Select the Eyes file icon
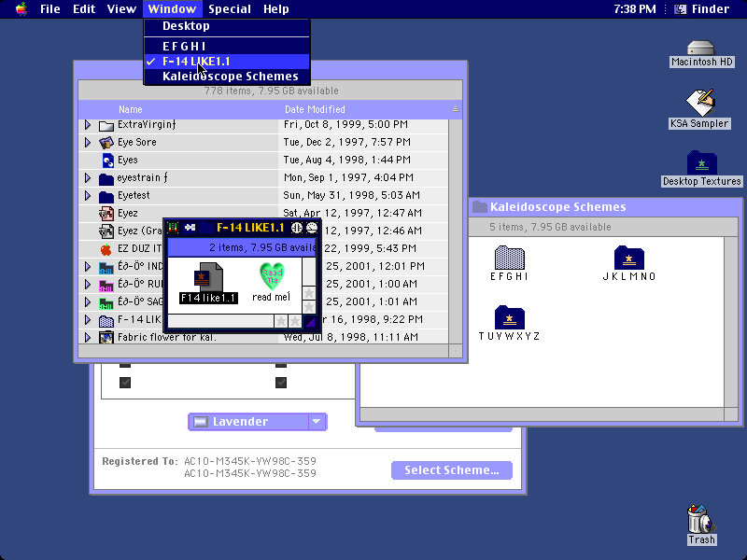 tap(107, 160)
